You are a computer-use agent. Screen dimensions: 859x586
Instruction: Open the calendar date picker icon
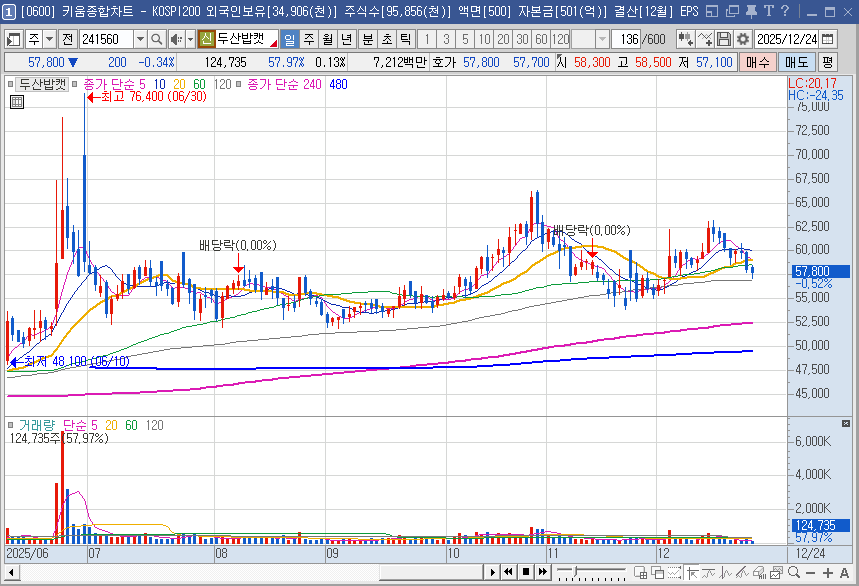coord(828,39)
